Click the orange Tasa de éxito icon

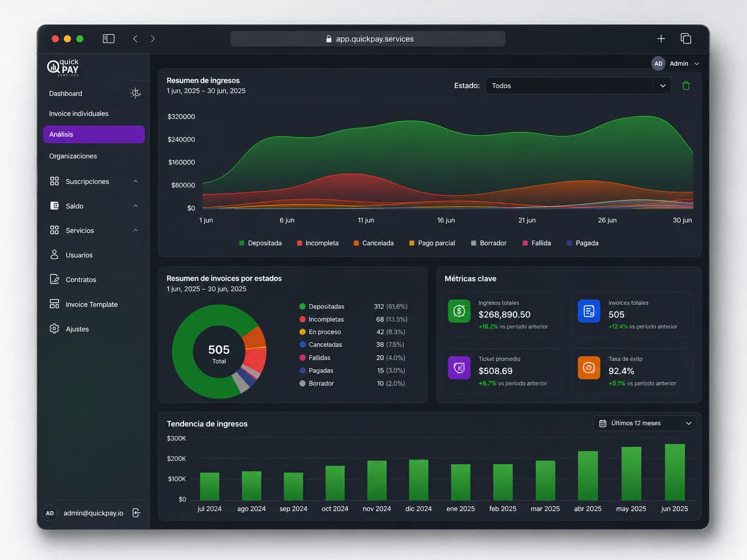[589, 368]
